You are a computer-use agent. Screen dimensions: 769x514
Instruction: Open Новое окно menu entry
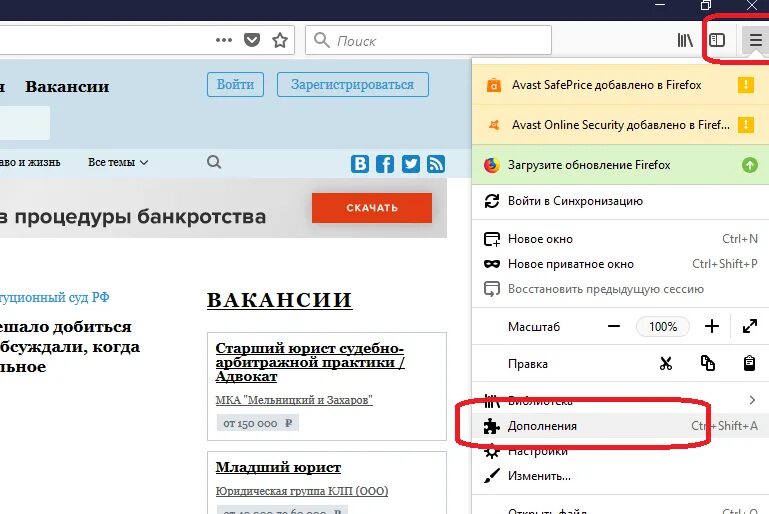620,239
